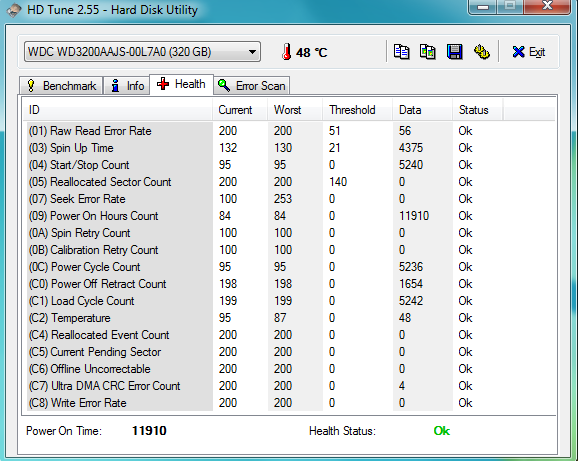578x461 pixels.
Task: Click Data value 5236 for Power Cycle Count
Action: click(x=411, y=267)
